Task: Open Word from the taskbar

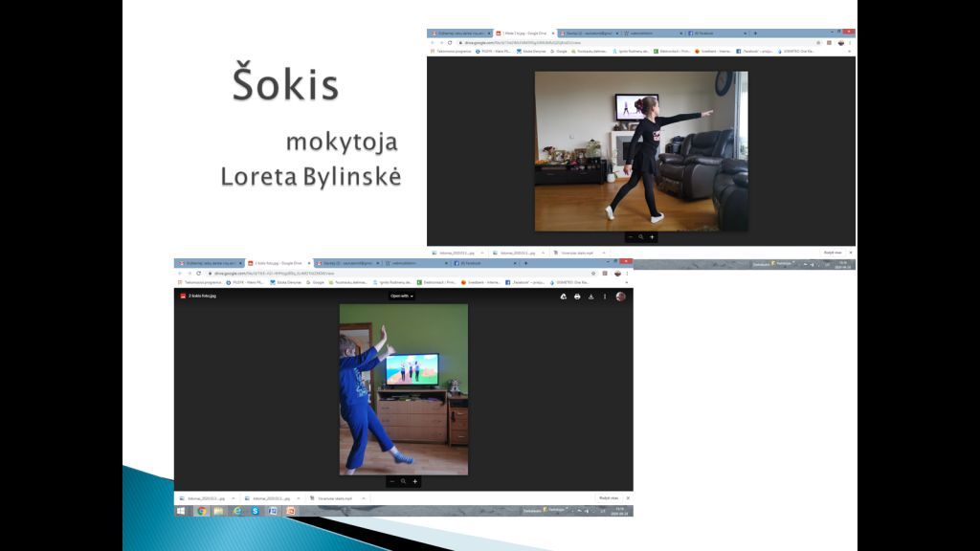Action: point(273,511)
